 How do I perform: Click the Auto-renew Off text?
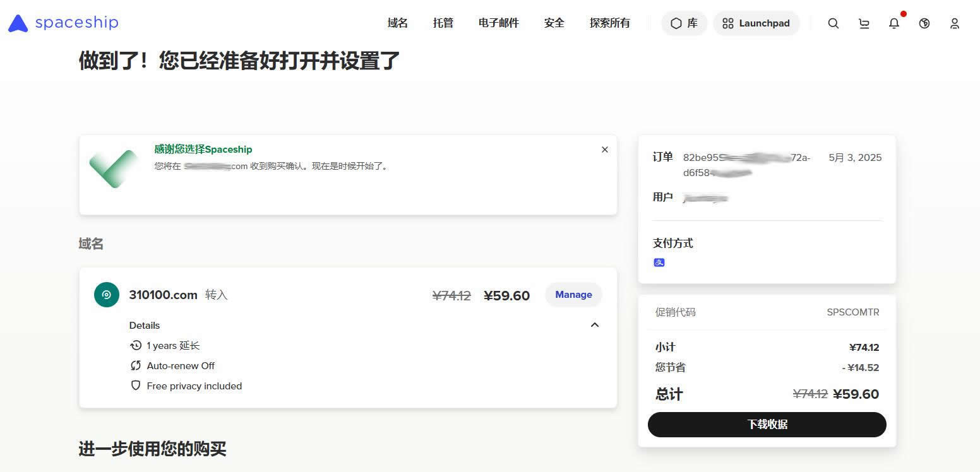tap(181, 366)
